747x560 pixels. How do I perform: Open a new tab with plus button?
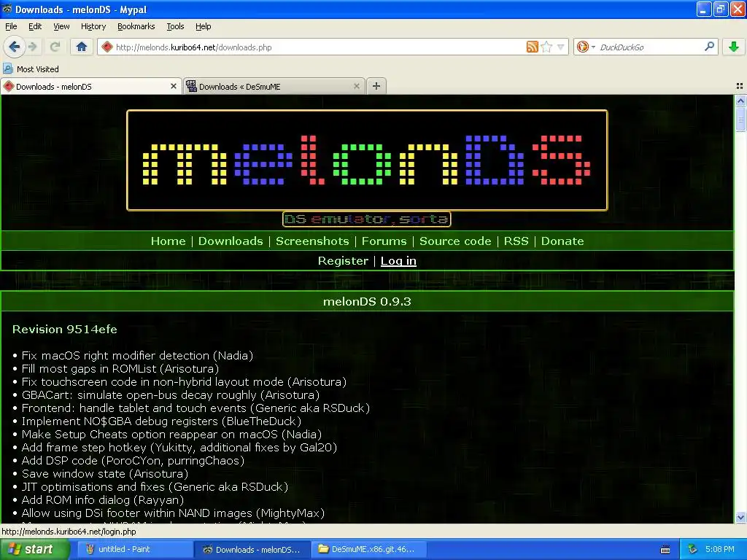pyautogui.click(x=376, y=86)
